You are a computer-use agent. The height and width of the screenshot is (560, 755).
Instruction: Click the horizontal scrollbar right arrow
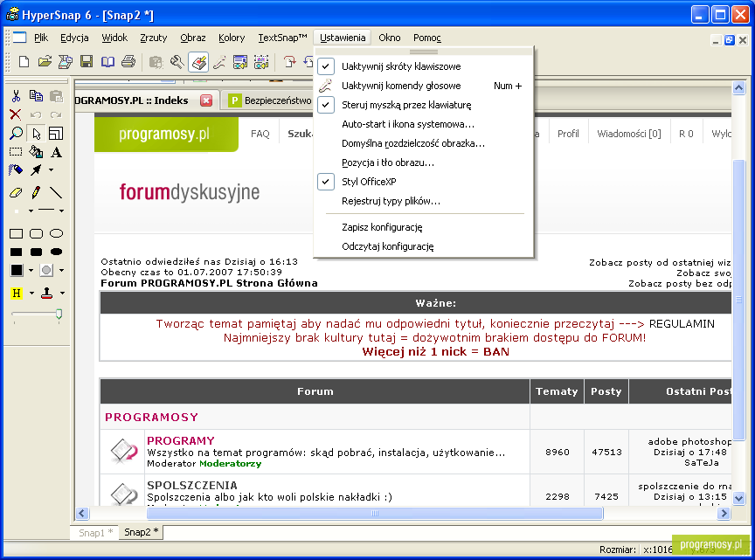[x=724, y=514]
